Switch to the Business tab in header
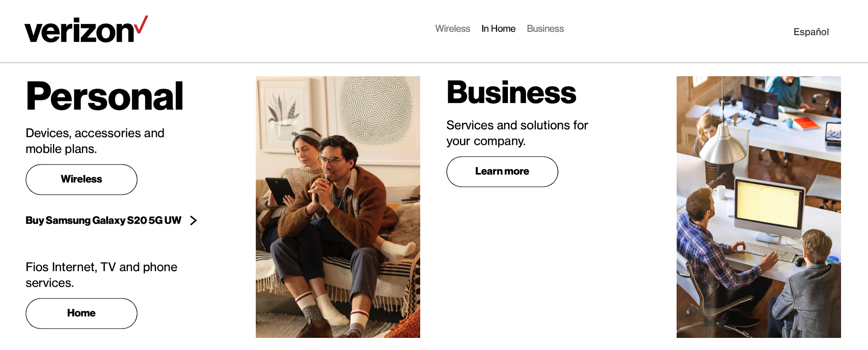The width and height of the screenshot is (868, 350). 545,29
